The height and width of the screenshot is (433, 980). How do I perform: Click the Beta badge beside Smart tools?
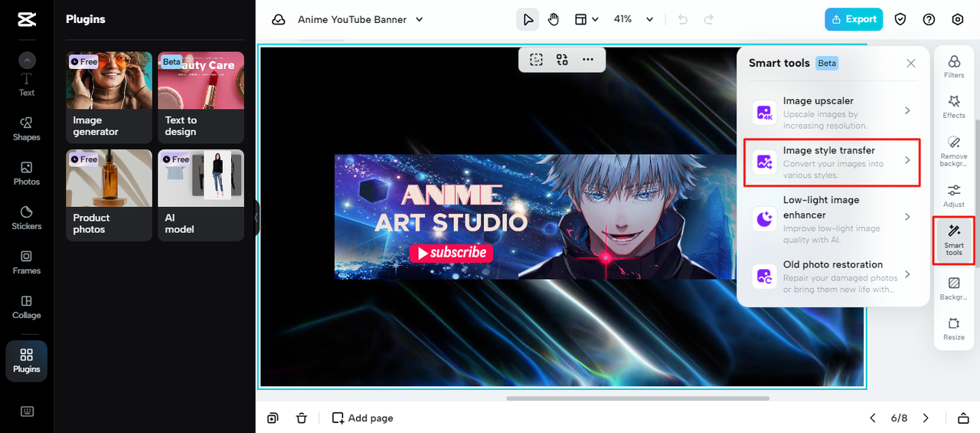coord(827,64)
